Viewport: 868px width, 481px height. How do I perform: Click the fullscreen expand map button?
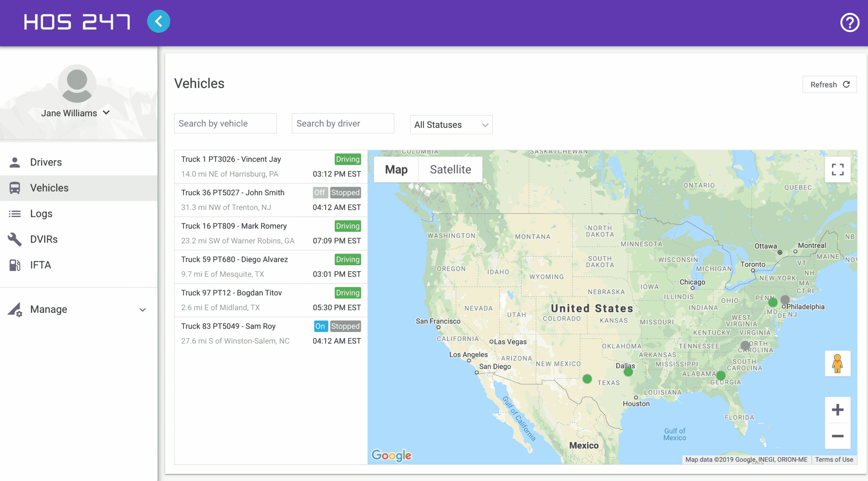click(837, 169)
